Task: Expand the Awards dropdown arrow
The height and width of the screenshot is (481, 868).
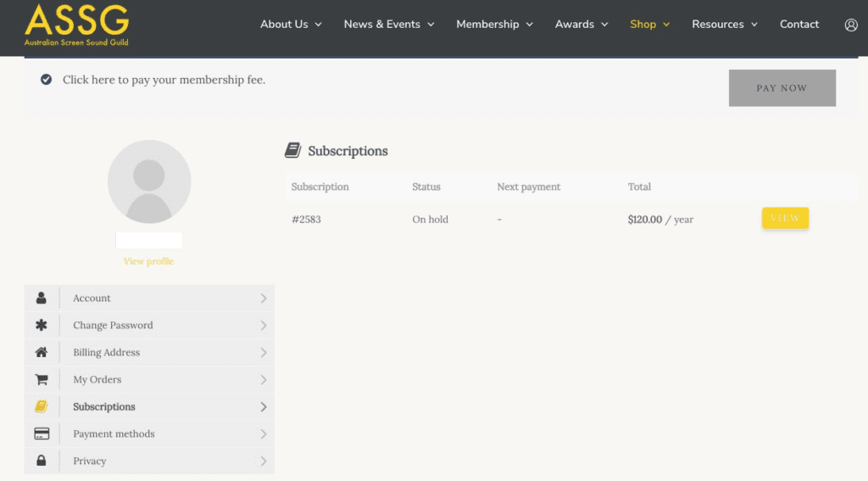Action: [x=604, y=25]
